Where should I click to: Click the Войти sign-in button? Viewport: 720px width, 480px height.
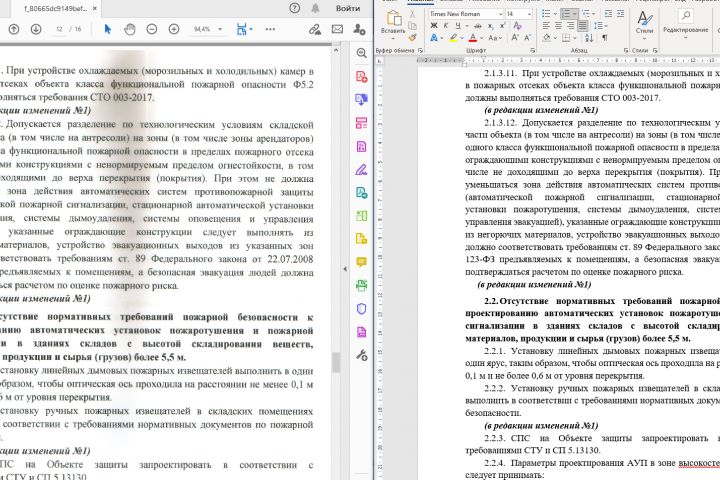click(x=348, y=8)
